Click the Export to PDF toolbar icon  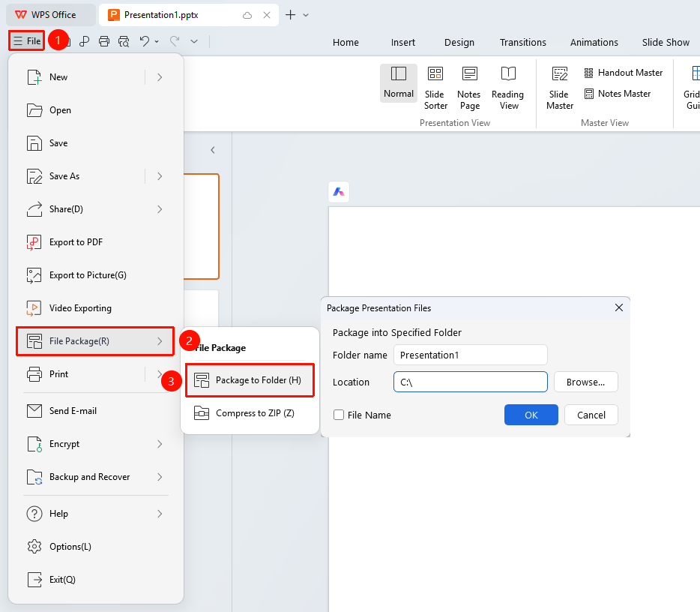(x=84, y=41)
